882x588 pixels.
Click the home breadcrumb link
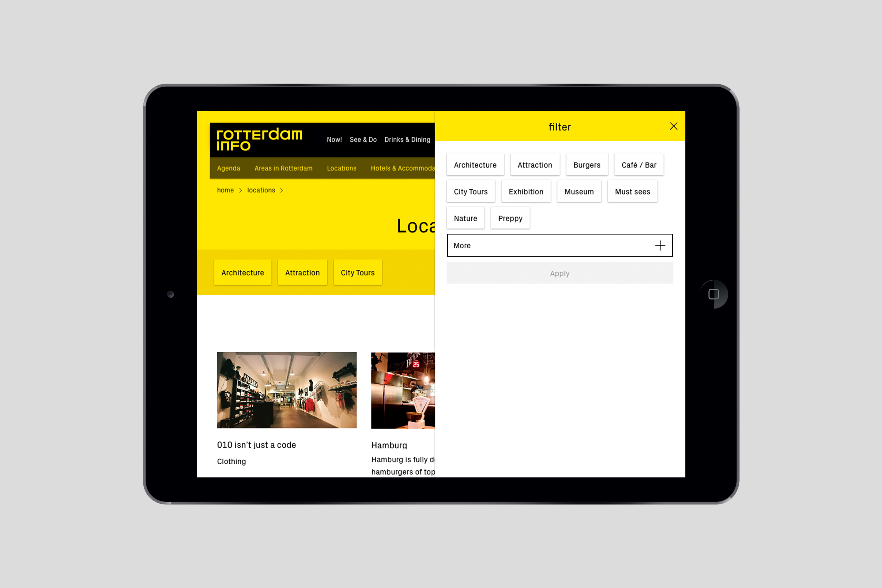(225, 190)
